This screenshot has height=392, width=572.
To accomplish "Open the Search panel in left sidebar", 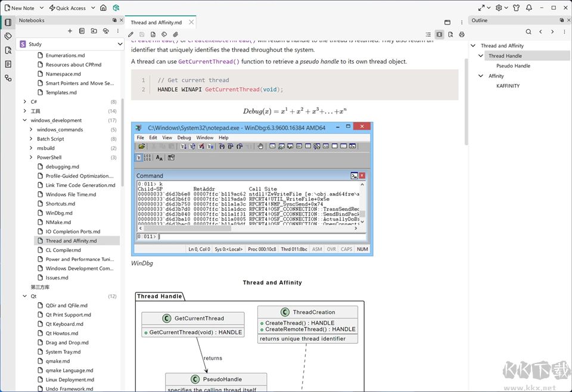I will click(8, 50).
